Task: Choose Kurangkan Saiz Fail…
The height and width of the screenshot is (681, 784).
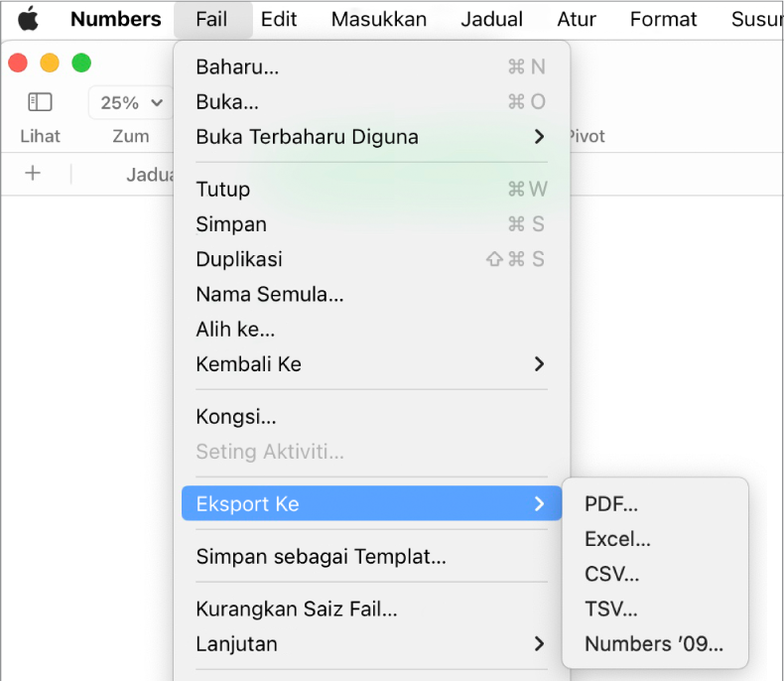Action: coord(371,609)
